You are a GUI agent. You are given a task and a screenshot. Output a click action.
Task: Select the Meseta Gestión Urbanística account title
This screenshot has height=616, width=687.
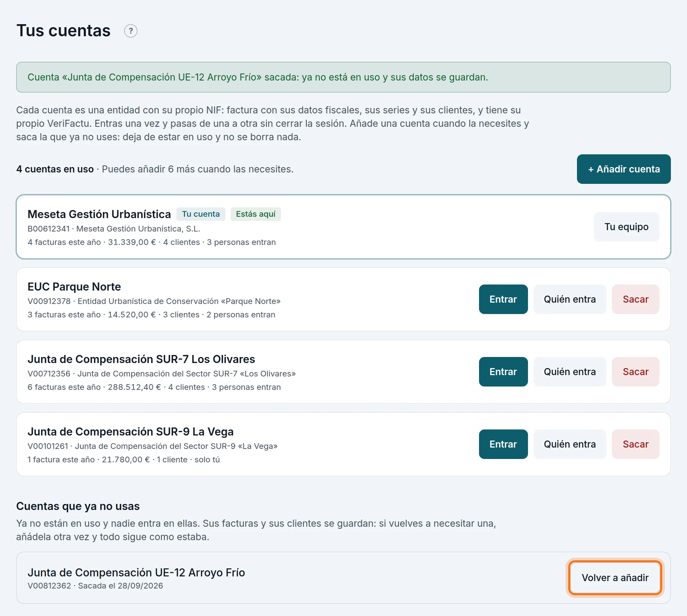[99, 214]
